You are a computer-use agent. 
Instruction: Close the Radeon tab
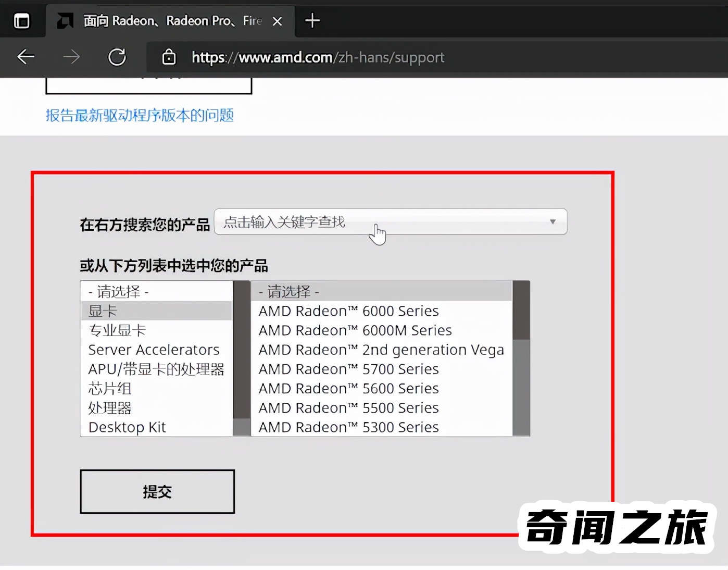pyautogui.click(x=278, y=21)
